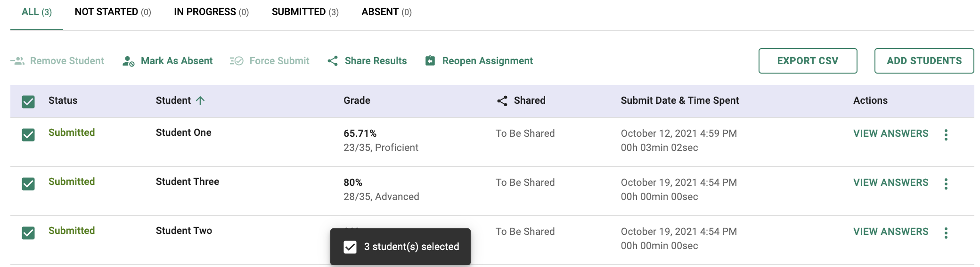980x267 pixels.
Task: Click the Force Submit checklist icon
Action: click(237, 61)
